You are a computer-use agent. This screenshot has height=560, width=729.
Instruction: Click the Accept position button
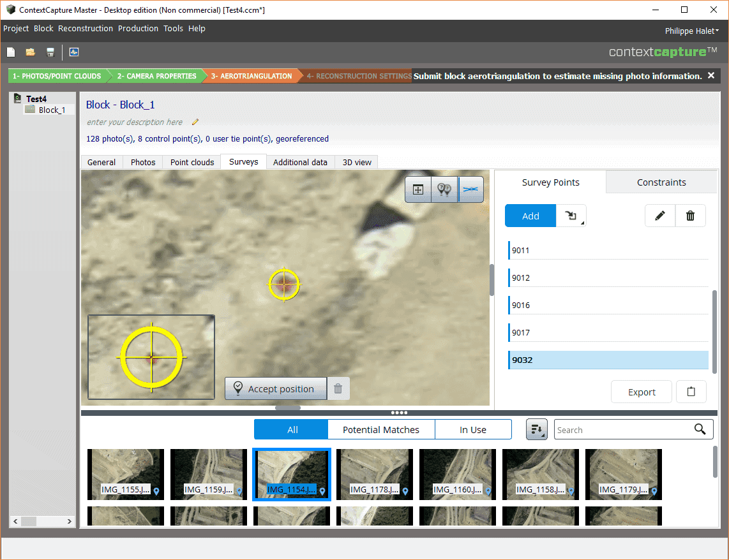click(275, 388)
